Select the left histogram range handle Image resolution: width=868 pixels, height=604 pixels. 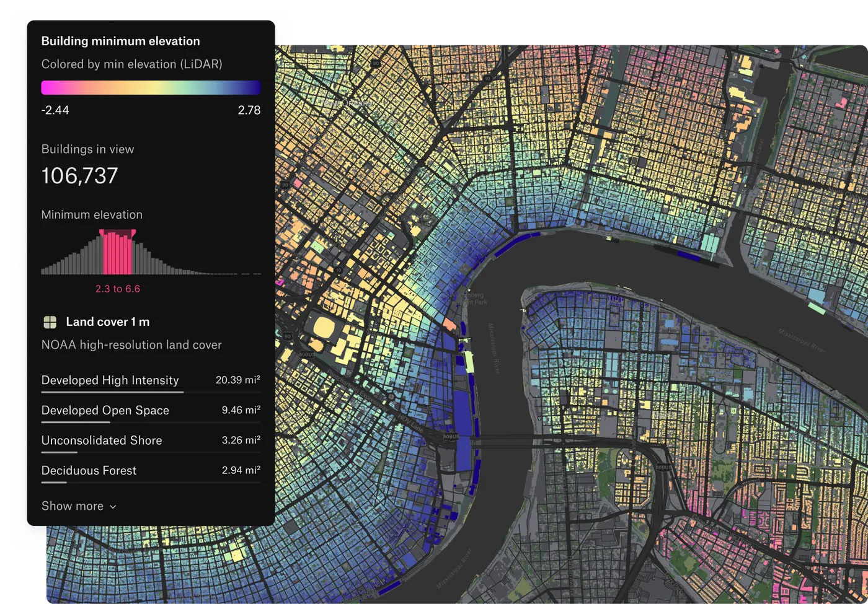tap(102, 233)
